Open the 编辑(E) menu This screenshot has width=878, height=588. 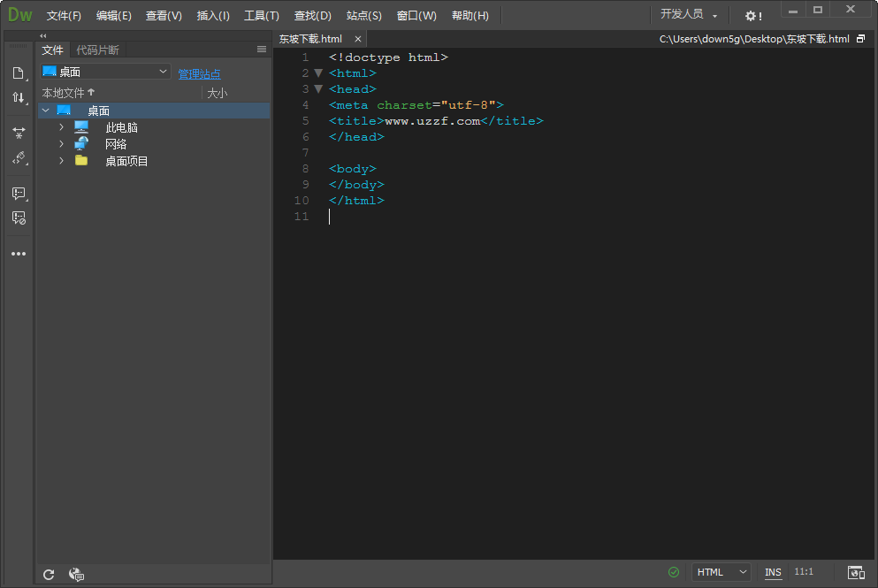click(x=114, y=16)
